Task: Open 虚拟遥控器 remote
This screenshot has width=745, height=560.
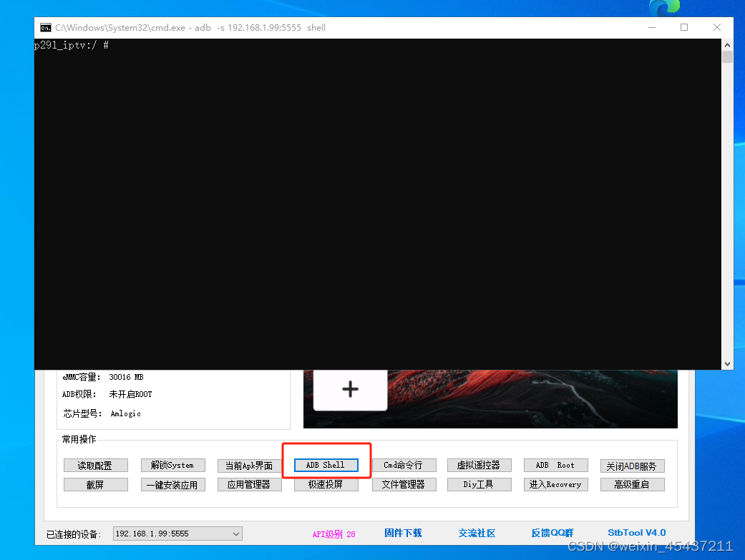Action: click(x=479, y=465)
